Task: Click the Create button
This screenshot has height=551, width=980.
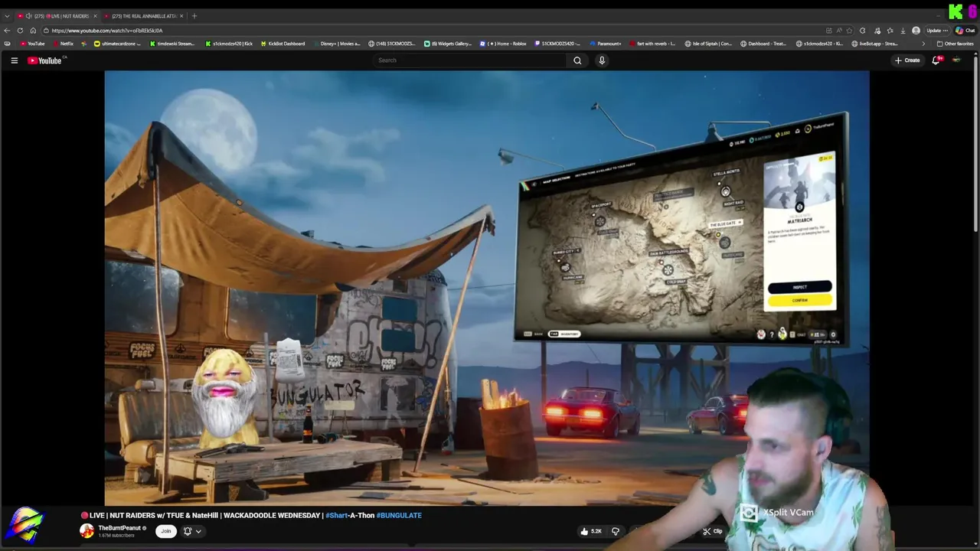Action: pyautogui.click(x=907, y=60)
